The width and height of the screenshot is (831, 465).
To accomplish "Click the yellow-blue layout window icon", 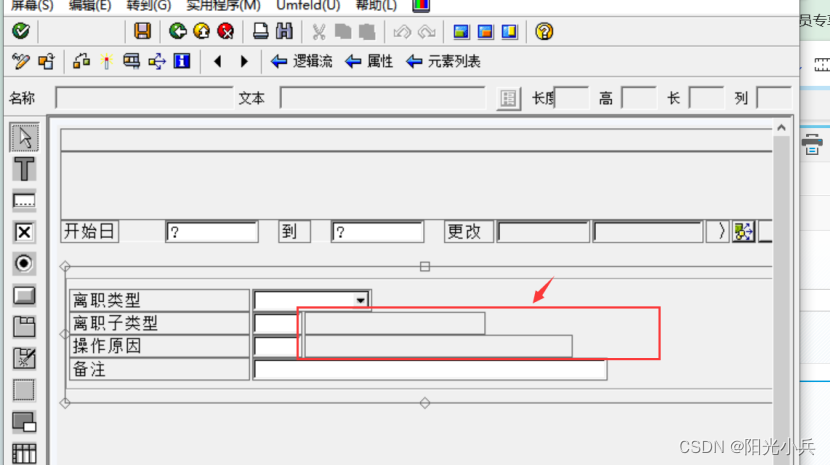I will click(509, 32).
